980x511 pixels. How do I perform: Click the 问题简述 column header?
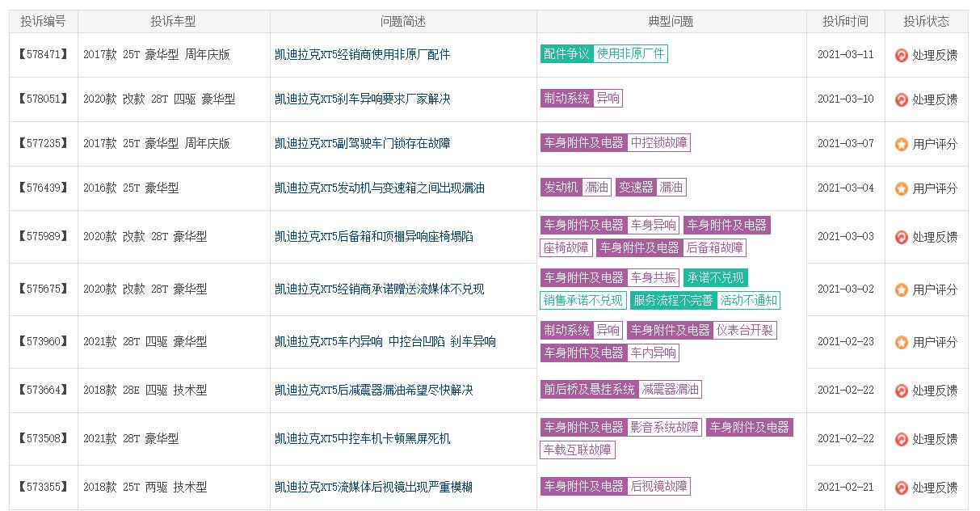pyautogui.click(x=403, y=21)
